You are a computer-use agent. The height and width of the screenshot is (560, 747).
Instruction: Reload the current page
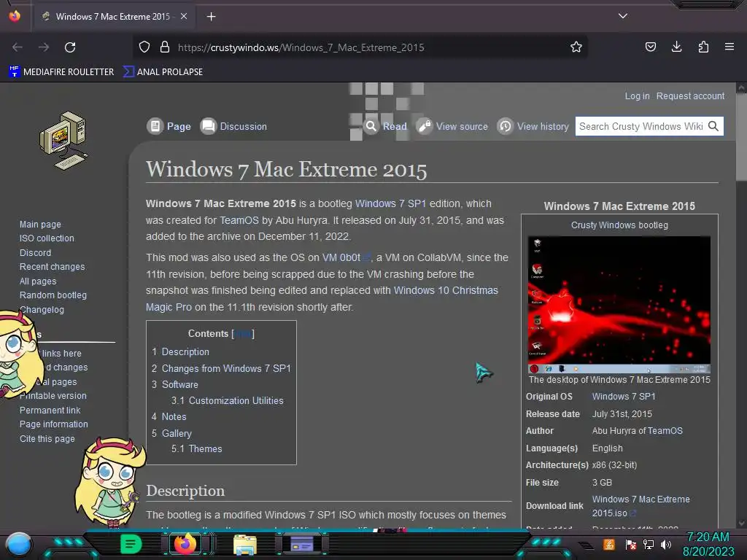point(70,47)
